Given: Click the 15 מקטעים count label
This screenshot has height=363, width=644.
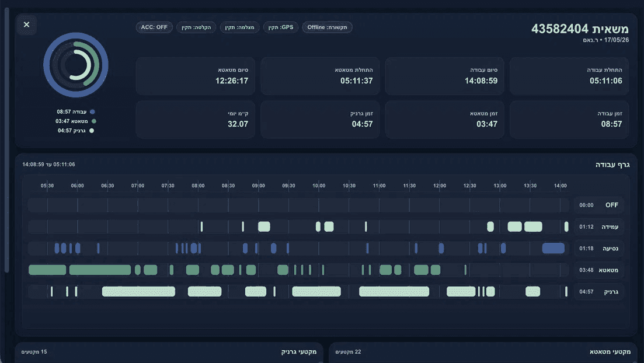Looking at the screenshot, I should 34,352.
